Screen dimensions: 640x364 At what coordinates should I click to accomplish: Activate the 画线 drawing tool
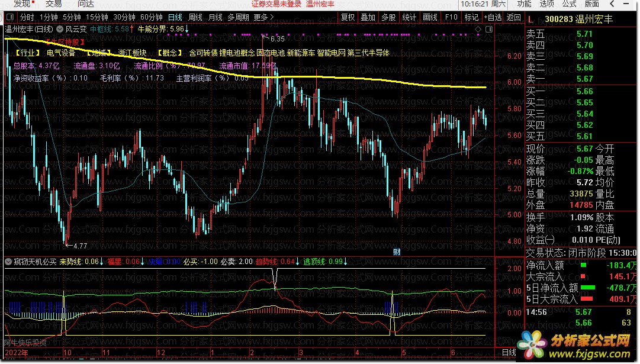(430, 17)
